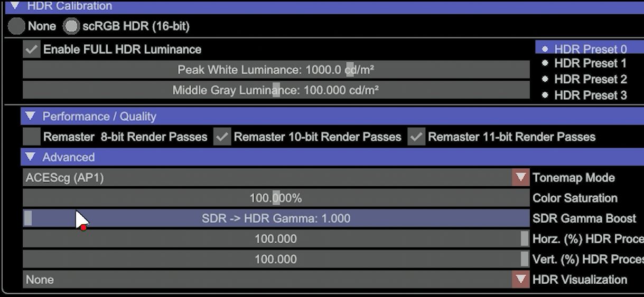Click the Middle Gray Luminance slider

point(276,90)
